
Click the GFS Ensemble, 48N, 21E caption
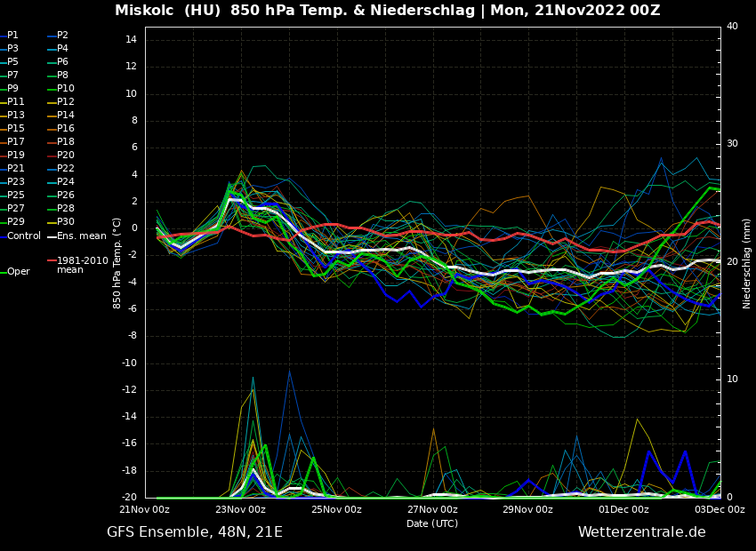195,532
